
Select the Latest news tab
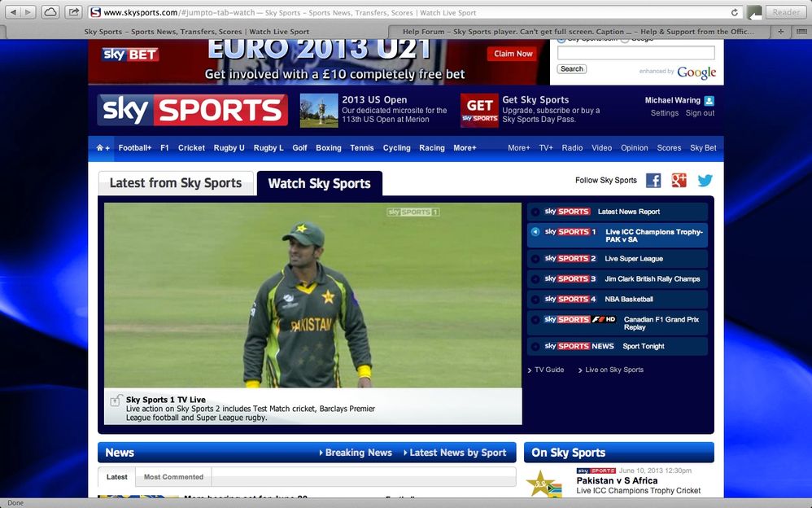tap(117, 477)
